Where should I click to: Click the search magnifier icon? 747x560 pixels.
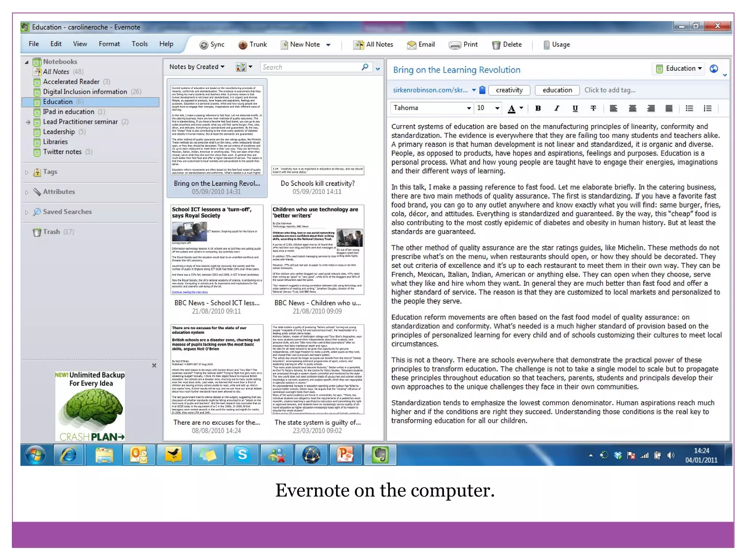365,67
